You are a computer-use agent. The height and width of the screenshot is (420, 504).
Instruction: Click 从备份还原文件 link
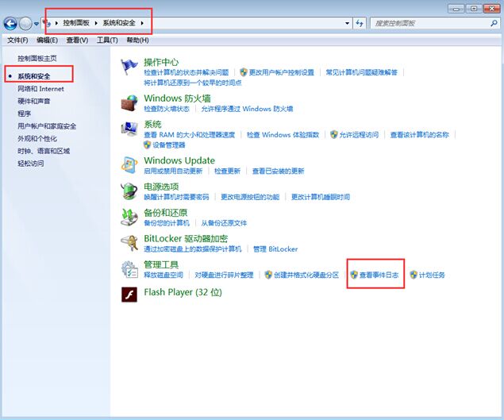[x=224, y=223]
